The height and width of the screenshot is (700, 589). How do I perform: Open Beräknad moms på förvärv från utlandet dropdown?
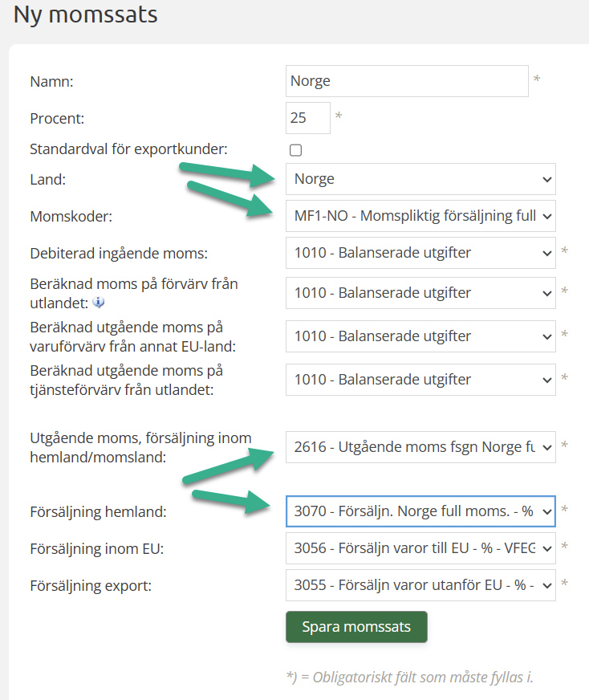420,293
